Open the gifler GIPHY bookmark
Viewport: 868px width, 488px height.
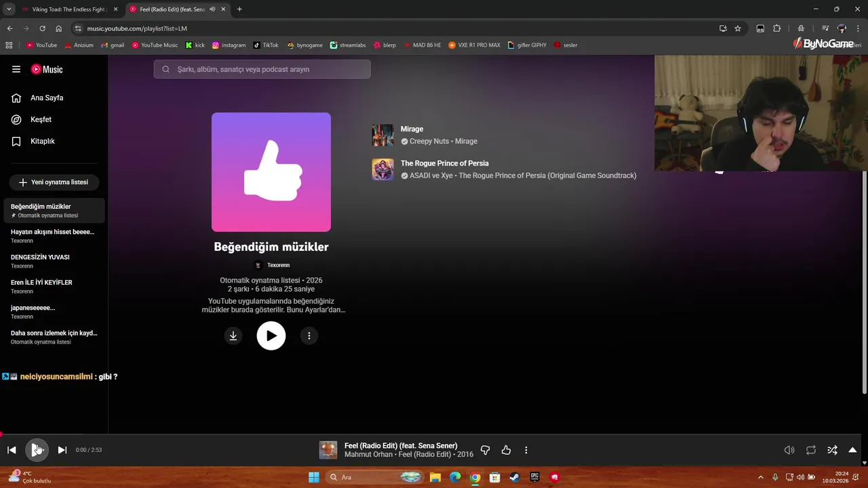(x=527, y=45)
